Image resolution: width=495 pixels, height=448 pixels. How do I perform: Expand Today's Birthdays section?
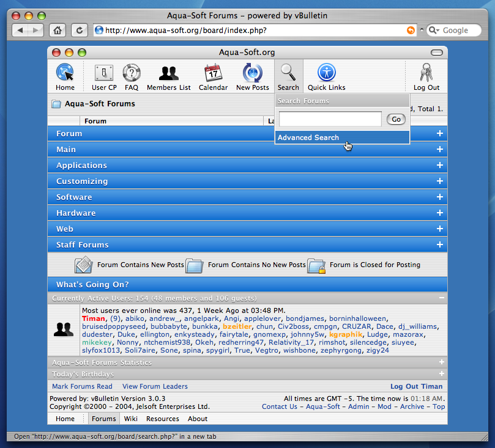(x=442, y=373)
